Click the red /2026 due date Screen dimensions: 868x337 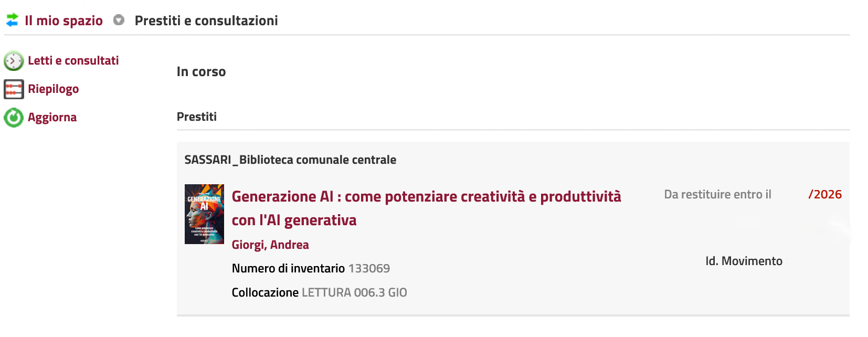[x=825, y=194]
